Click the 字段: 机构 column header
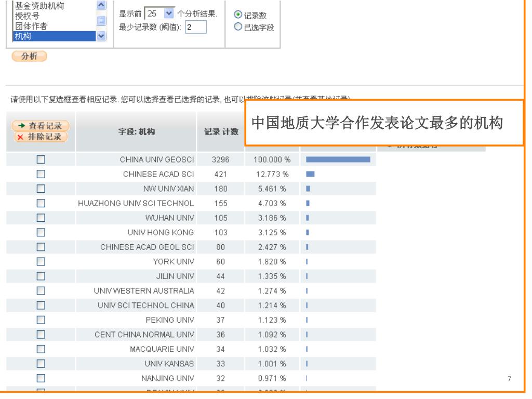This screenshot has height=399, width=532. (x=137, y=131)
